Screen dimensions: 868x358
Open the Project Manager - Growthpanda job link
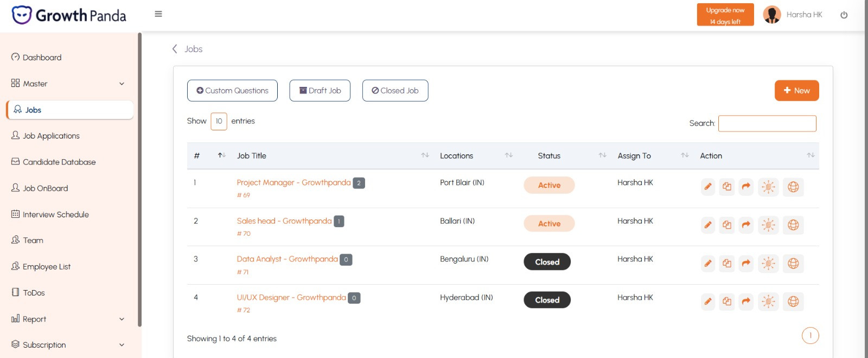[x=293, y=183]
